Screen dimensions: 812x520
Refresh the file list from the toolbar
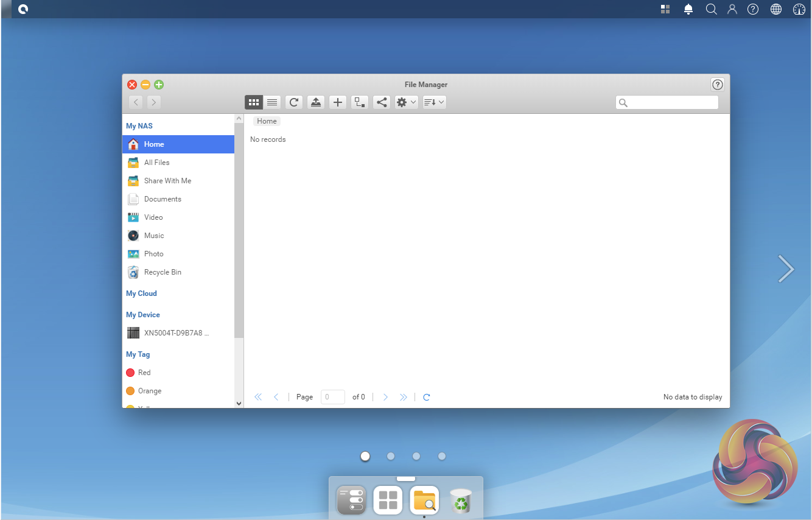(294, 102)
